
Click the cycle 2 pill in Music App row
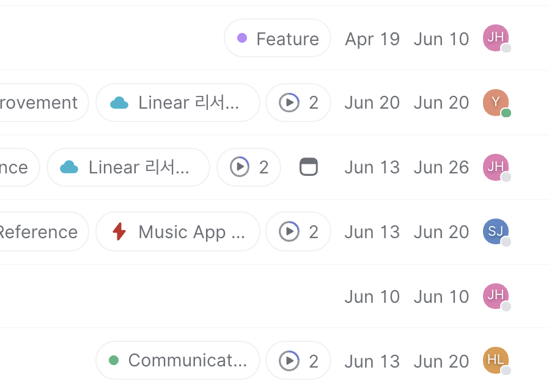click(x=298, y=232)
